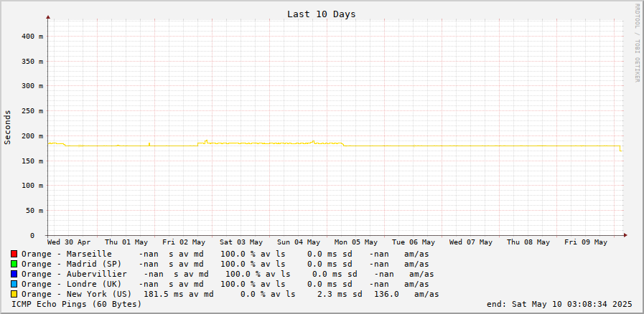Select the 'Last 10 Days' graph title

pyautogui.click(x=321, y=14)
